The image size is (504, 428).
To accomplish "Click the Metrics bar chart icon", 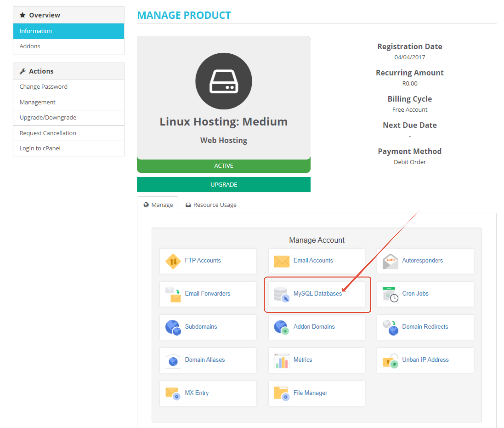I will click(x=281, y=361).
